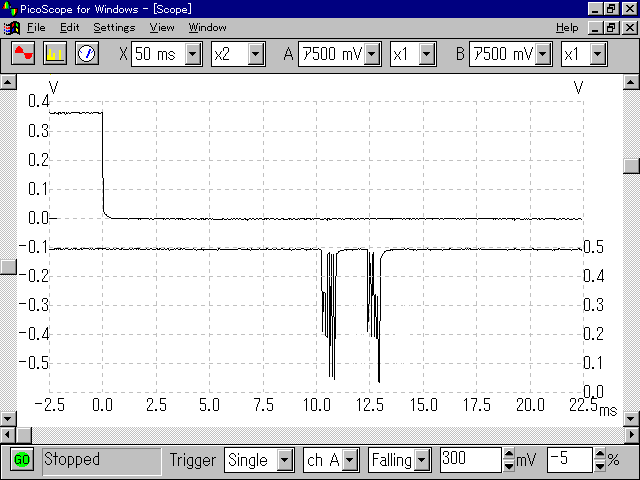The image size is (640, 480).
Task: Expand channel B 7500 mV range dropdown
Action: (543, 53)
